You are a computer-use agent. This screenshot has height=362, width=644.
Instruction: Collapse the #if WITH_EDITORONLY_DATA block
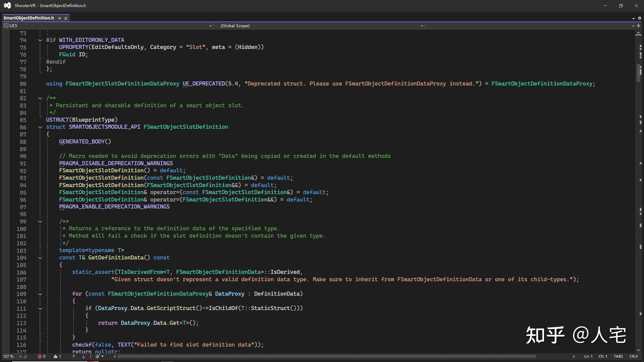coord(40,40)
